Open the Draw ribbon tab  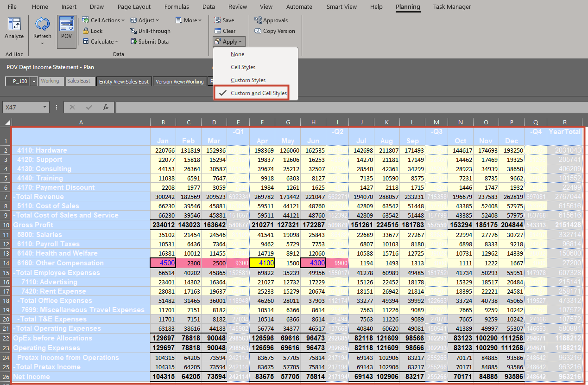click(97, 7)
